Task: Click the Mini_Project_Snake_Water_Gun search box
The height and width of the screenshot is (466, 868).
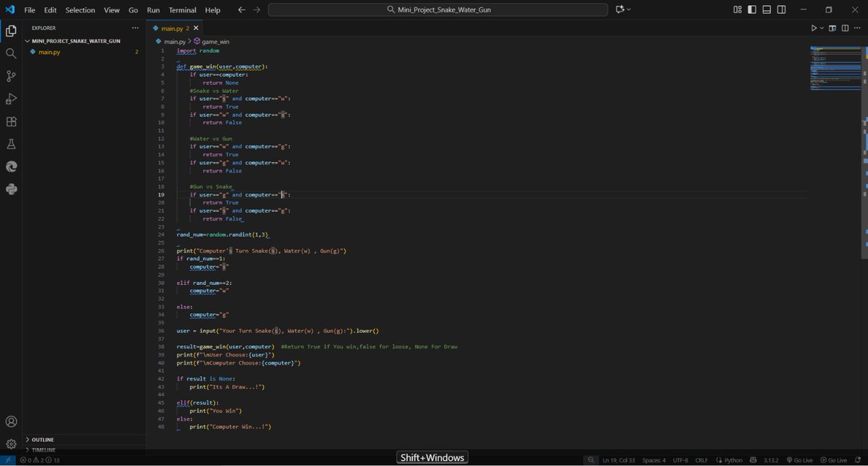Action: (x=438, y=10)
